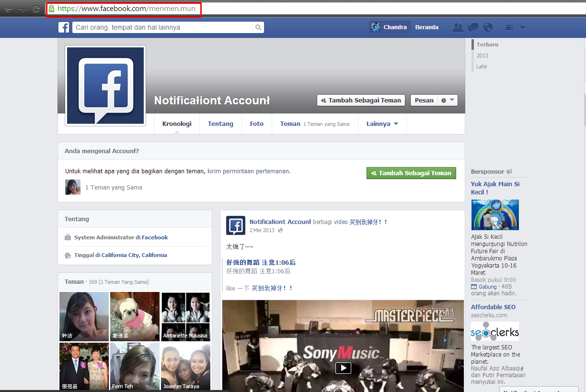Screen dimensions: 586x392
Task: Click the green padlock security icon
Action: tap(51, 9)
